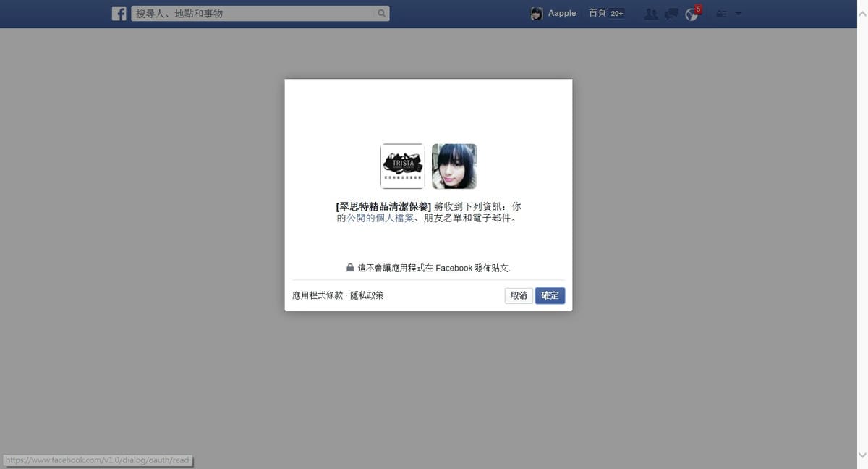Open the notifications globe icon
Image resolution: width=868 pixels, height=469 pixels.
coord(692,14)
